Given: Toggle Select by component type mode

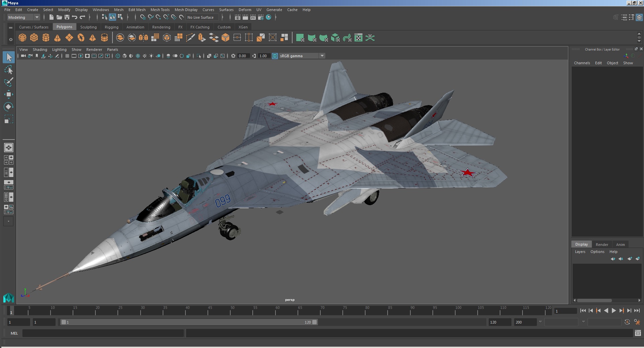Looking at the screenshot, I should coord(120,17).
